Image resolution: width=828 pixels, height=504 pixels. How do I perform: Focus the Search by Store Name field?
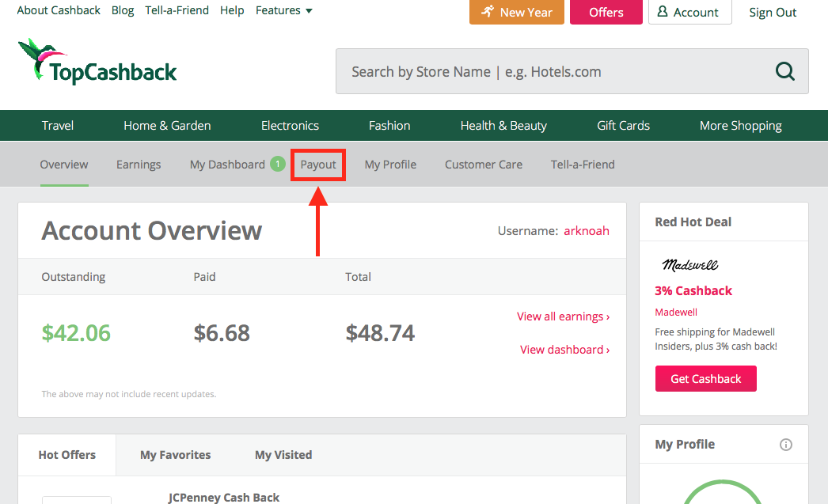point(554,72)
